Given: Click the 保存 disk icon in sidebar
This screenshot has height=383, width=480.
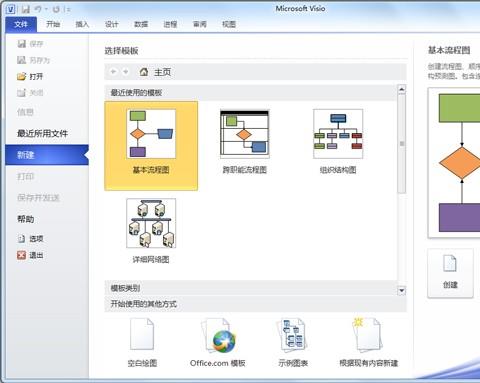Looking at the screenshot, I should (x=22, y=44).
